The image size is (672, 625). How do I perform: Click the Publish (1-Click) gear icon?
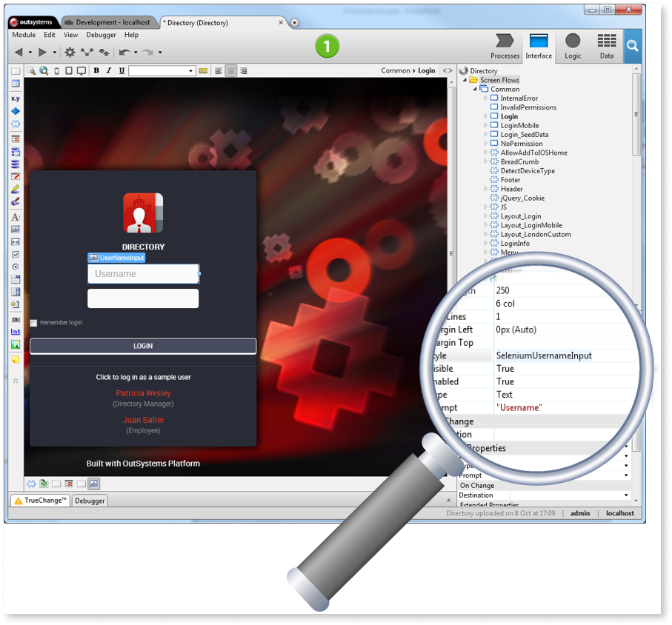coord(69,52)
